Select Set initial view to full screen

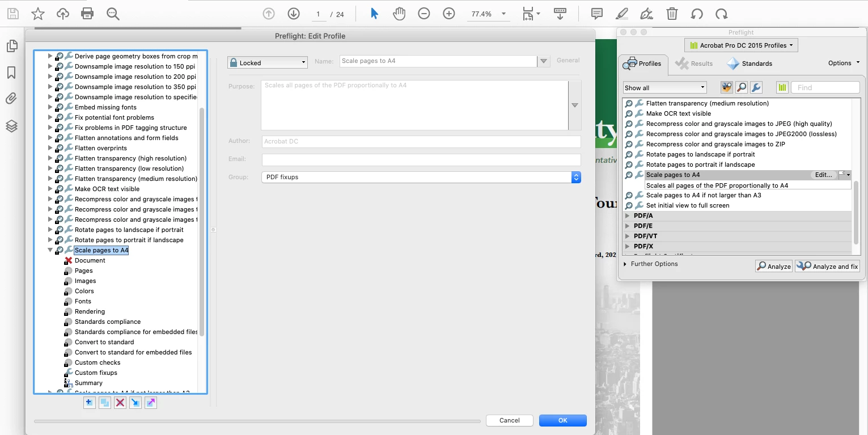click(x=688, y=205)
